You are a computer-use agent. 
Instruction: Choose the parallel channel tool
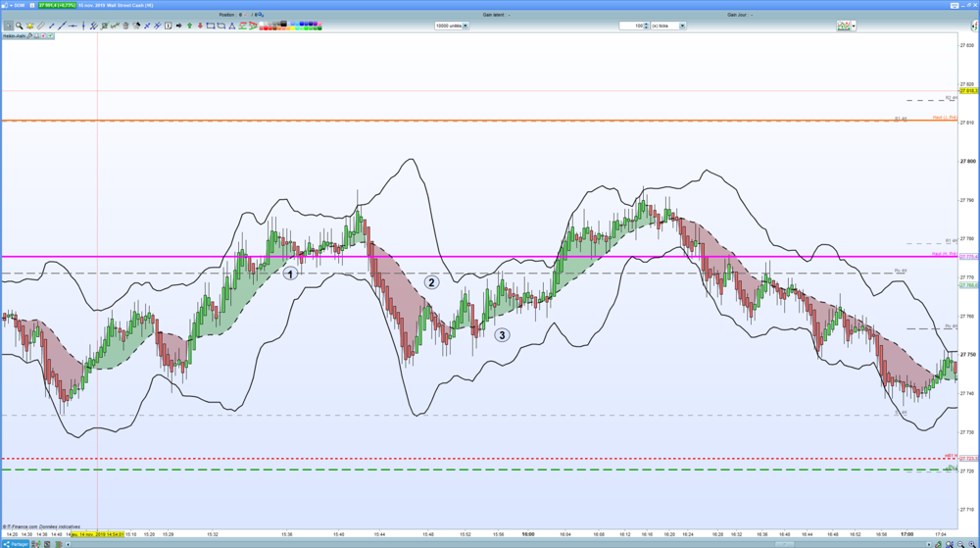(94, 25)
